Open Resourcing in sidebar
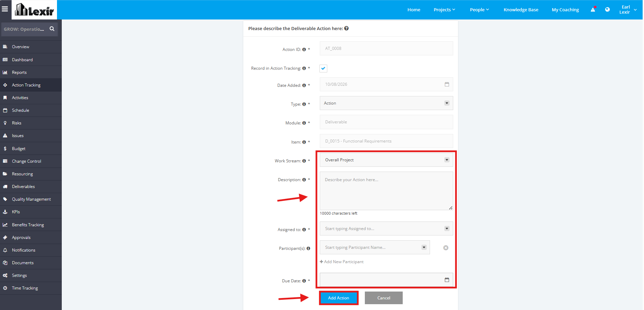Screen dimensions: 644x310 click(x=31, y=174)
